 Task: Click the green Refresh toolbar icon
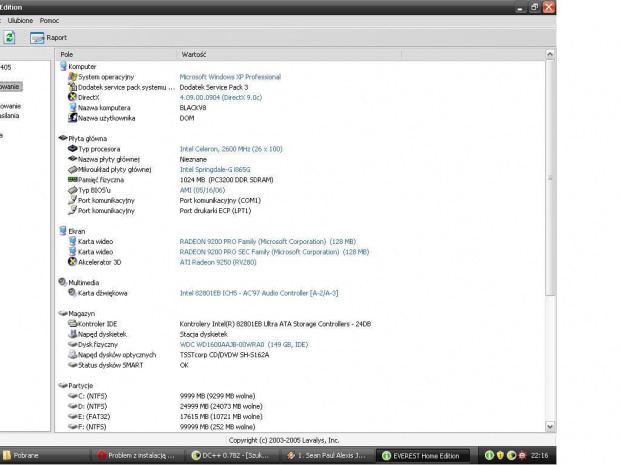[9, 38]
